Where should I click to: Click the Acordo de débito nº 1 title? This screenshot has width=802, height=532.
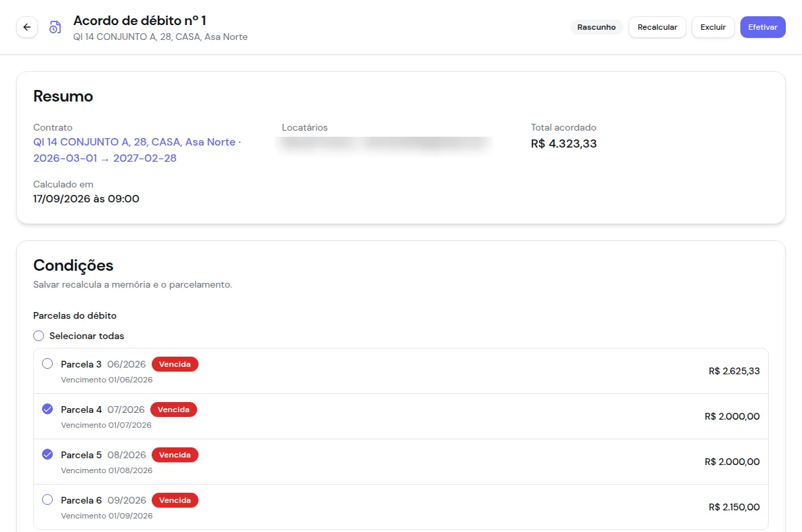pos(140,20)
